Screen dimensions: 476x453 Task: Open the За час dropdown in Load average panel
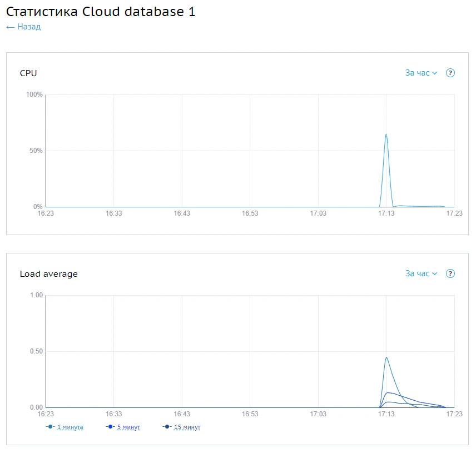pyautogui.click(x=418, y=273)
